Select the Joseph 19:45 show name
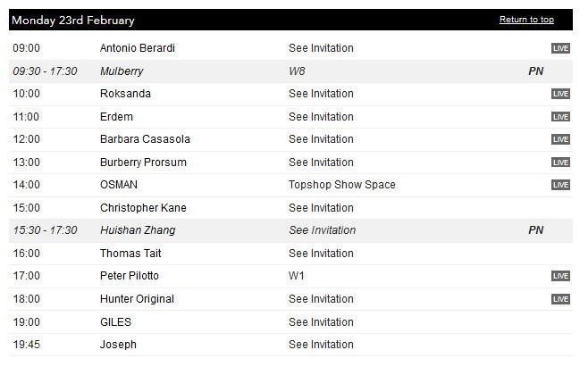 118,345
